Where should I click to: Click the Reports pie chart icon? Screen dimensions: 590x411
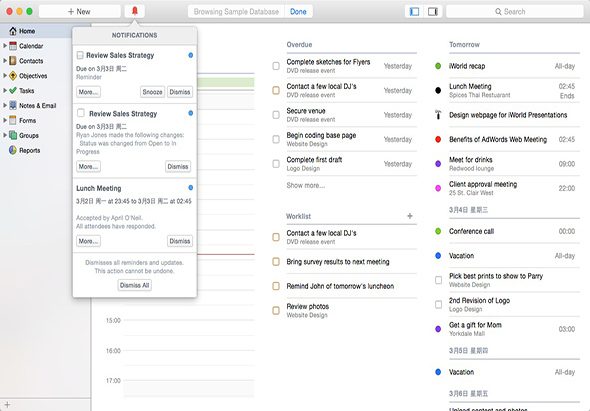pos(13,150)
